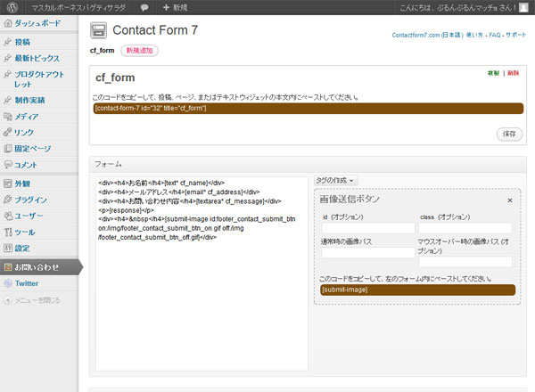Expand the タグの作成 dropdown
The image size is (535, 392).
point(336,180)
